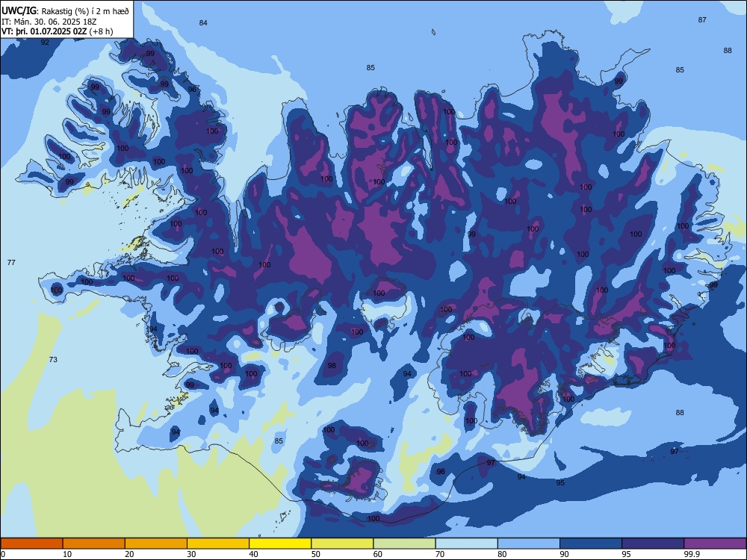
Task: Click the humidity value 87 in northeast corner
Action: [x=702, y=20]
